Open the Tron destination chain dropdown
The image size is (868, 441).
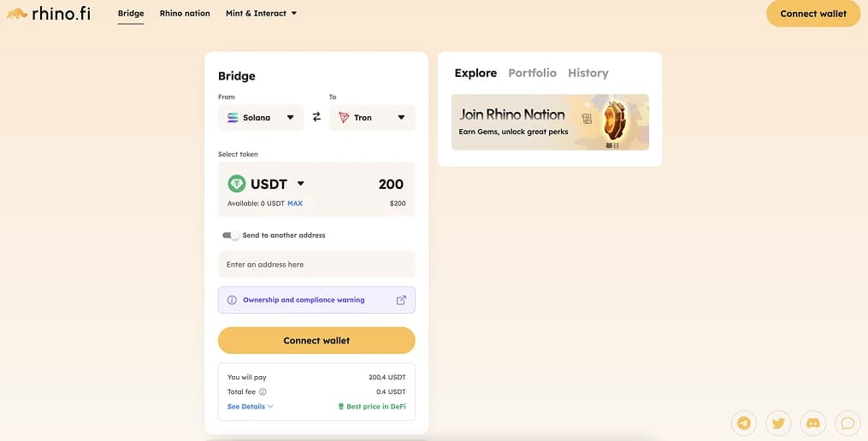click(372, 118)
